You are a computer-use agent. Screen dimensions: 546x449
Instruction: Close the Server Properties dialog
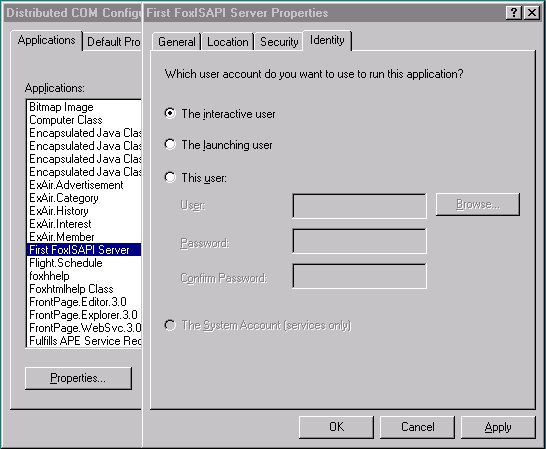pyautogui.click(x=532, y=13)
